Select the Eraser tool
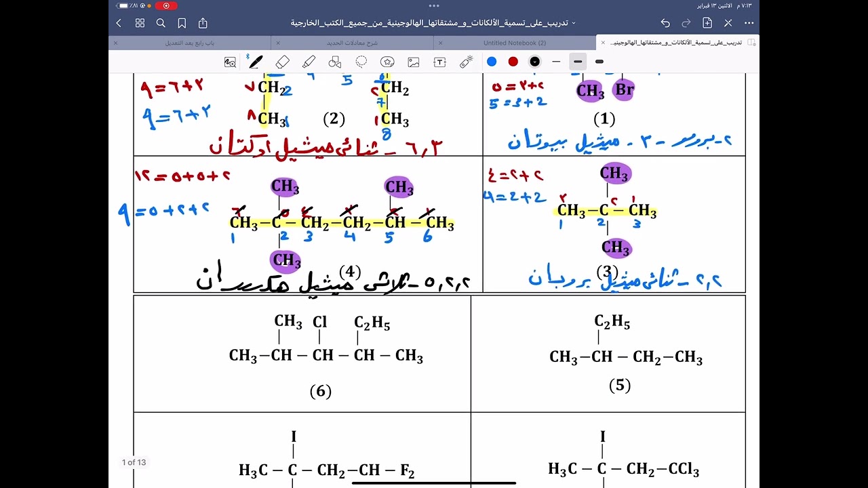 coord(283,62)
